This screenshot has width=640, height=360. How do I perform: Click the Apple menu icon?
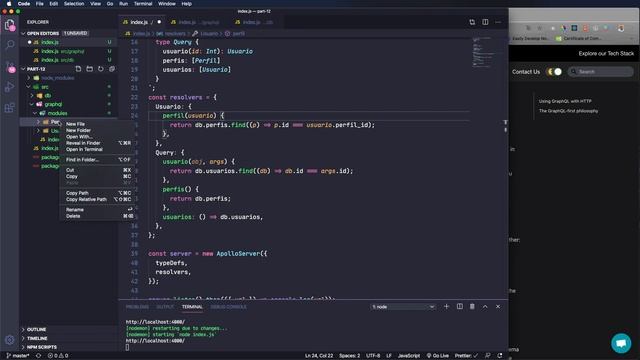click(x=9, y=4)
